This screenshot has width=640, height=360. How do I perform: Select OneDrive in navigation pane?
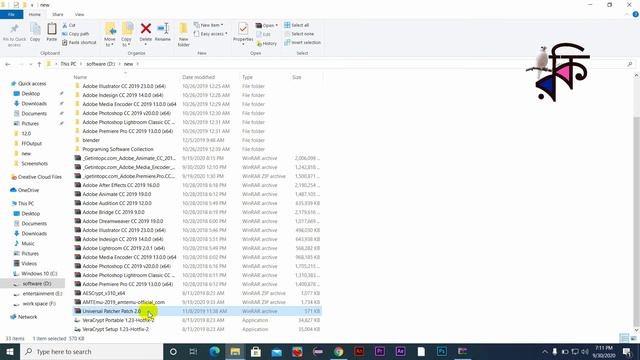[25, 190]
